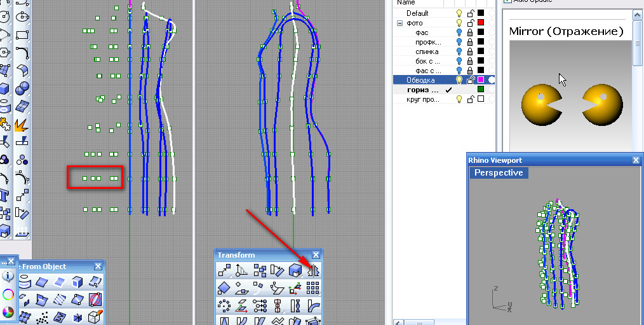Close the Transform floating toolbar
This screenshot has width=644, height=325.
click(x=316, y=255)
